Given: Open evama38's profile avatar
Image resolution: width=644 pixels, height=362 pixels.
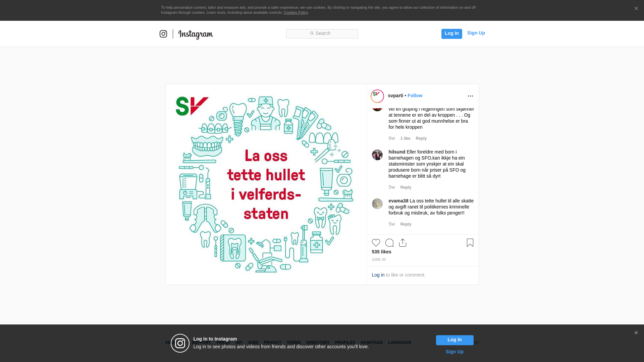Looking at the screenshot, I should (377, 204).
